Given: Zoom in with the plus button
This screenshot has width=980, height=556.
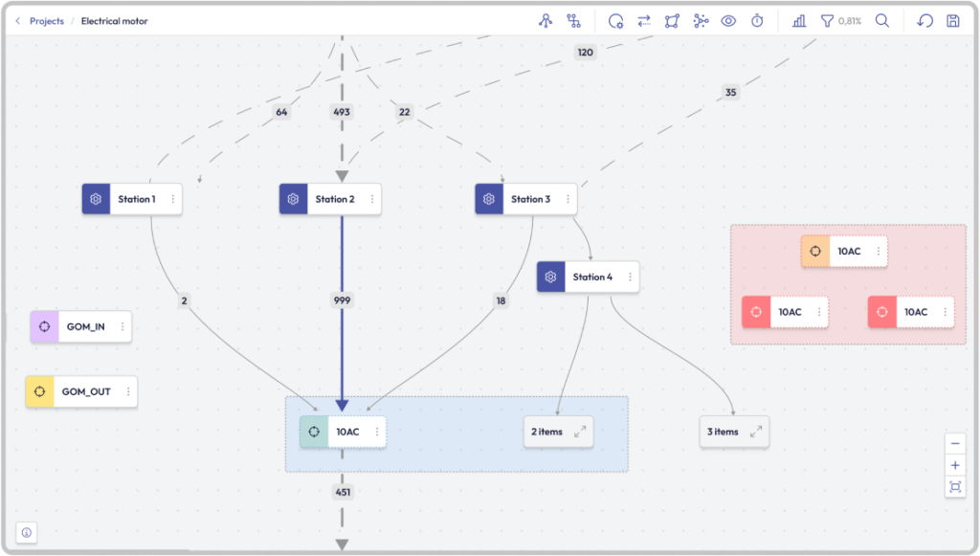Looking at the screenshot, I should (x=954, y=465).
